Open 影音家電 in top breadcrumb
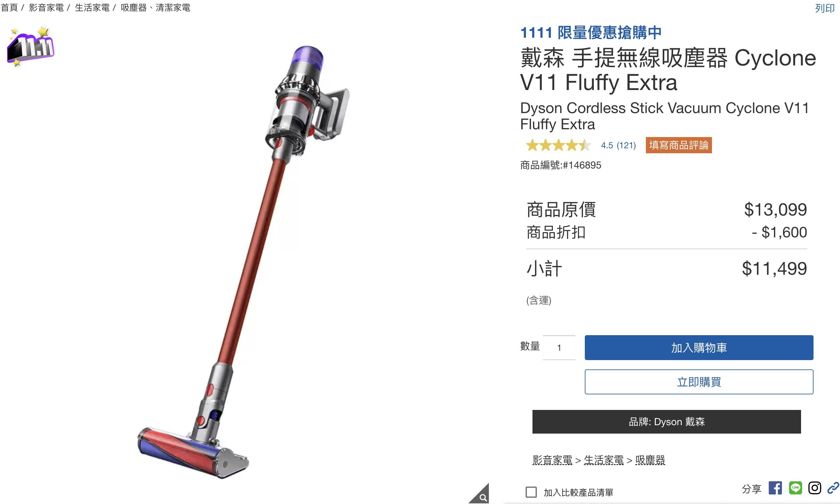The width and height of the screenshot is (840, 504). [x=46, y=7]
